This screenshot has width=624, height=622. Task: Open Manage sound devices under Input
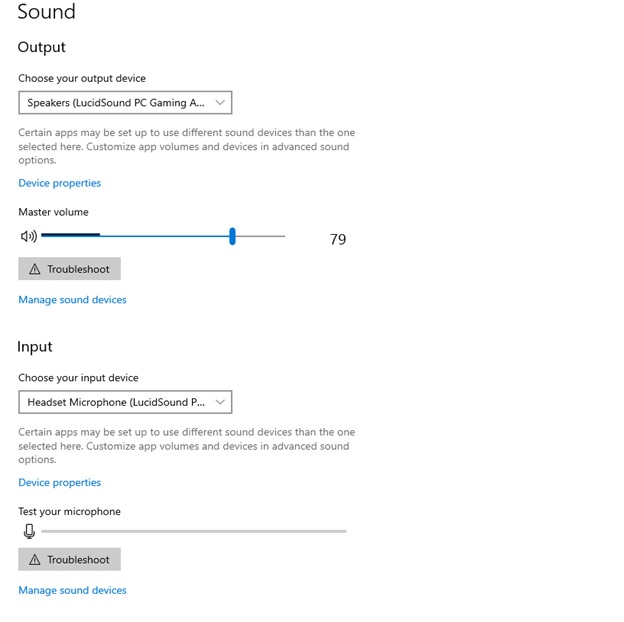(x=72, y=590)
